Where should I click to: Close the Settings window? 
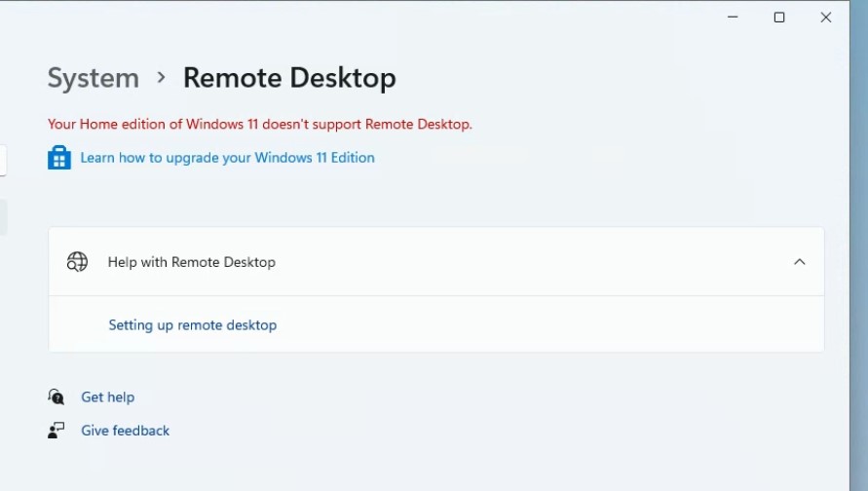point(825,18)
